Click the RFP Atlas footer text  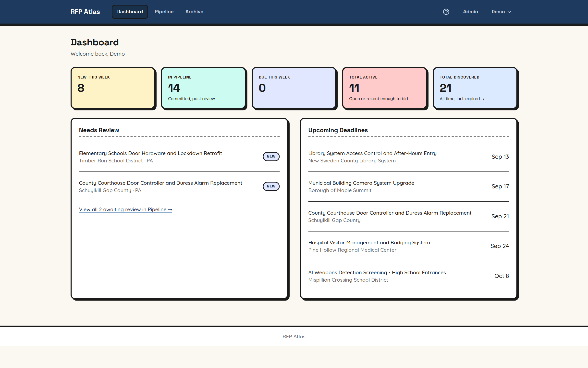click(x=294, y=337)
